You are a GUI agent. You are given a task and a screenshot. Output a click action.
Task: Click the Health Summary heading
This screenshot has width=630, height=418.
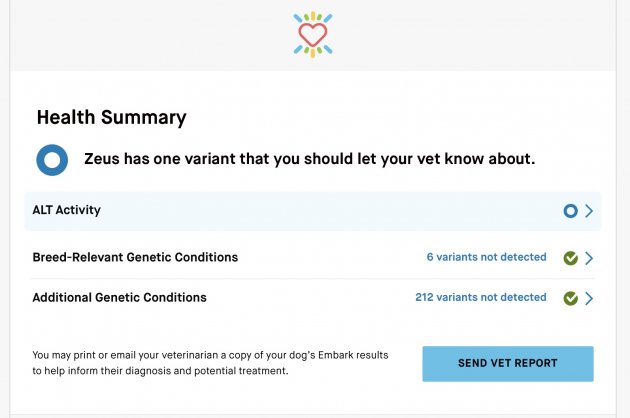pyautogui.click(x=112, y=118)
